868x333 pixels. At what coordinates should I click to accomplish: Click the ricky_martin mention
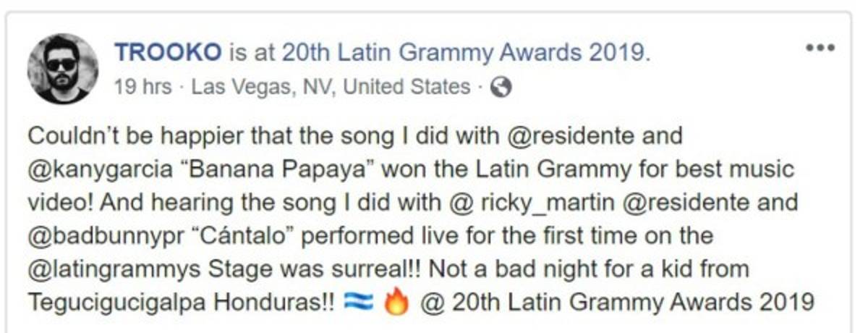click(x=545, y=202)
